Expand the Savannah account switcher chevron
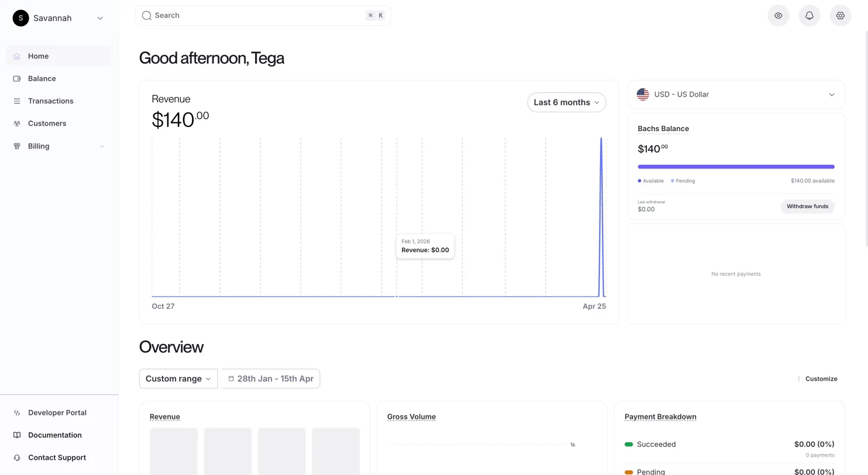868x475 pixels. tap(100, 18)
